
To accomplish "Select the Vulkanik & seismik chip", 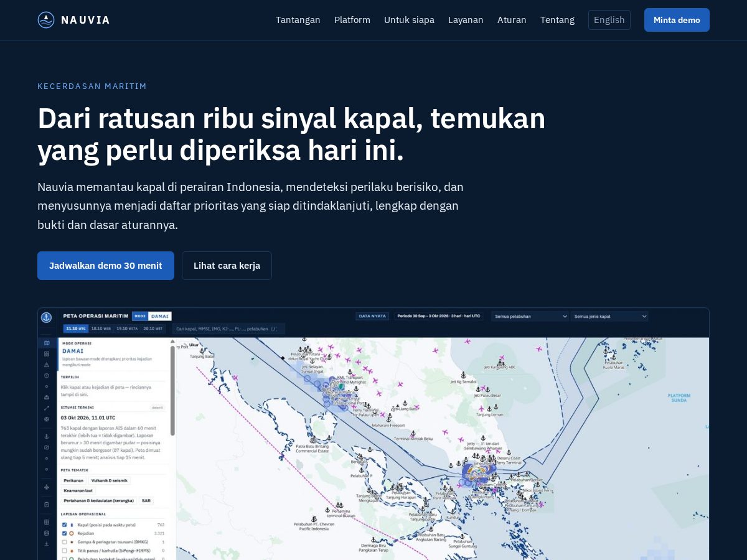I will point(110,480).
